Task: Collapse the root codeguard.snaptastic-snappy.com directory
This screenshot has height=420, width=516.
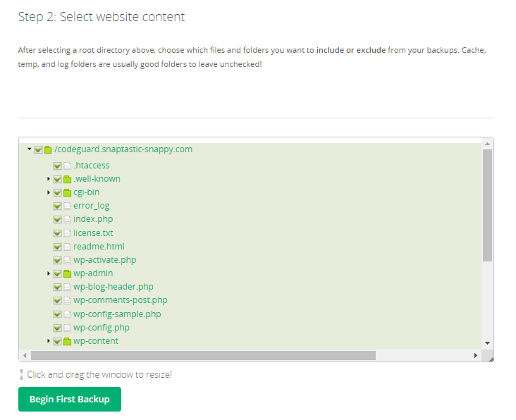Action: pos(29,149)
